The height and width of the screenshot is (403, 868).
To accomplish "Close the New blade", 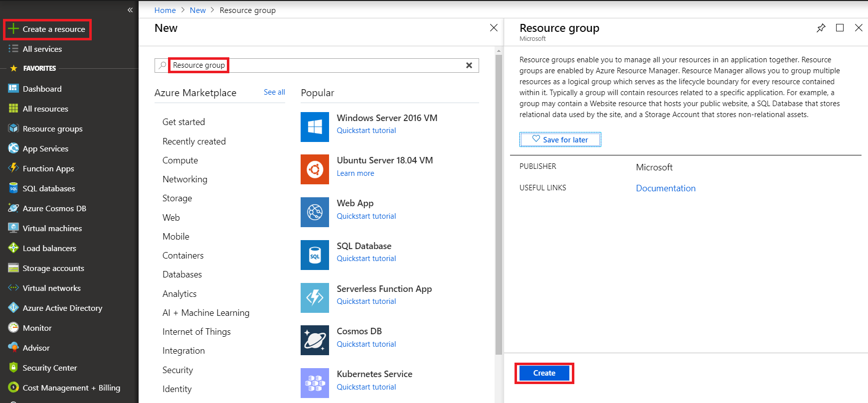I will (494, 28).
